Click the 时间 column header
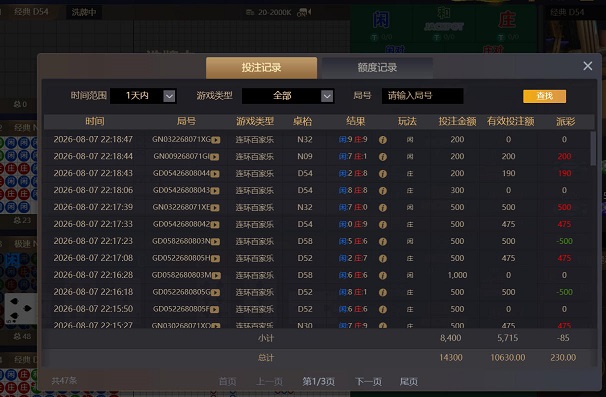Image resolution: width=606 pixels, height=397 pixels. click(95, 121)
